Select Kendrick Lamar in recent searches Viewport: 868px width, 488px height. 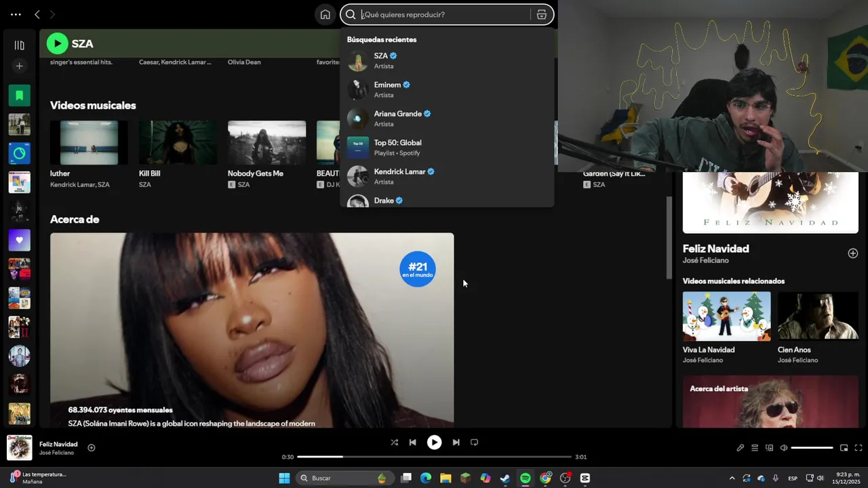447,176
